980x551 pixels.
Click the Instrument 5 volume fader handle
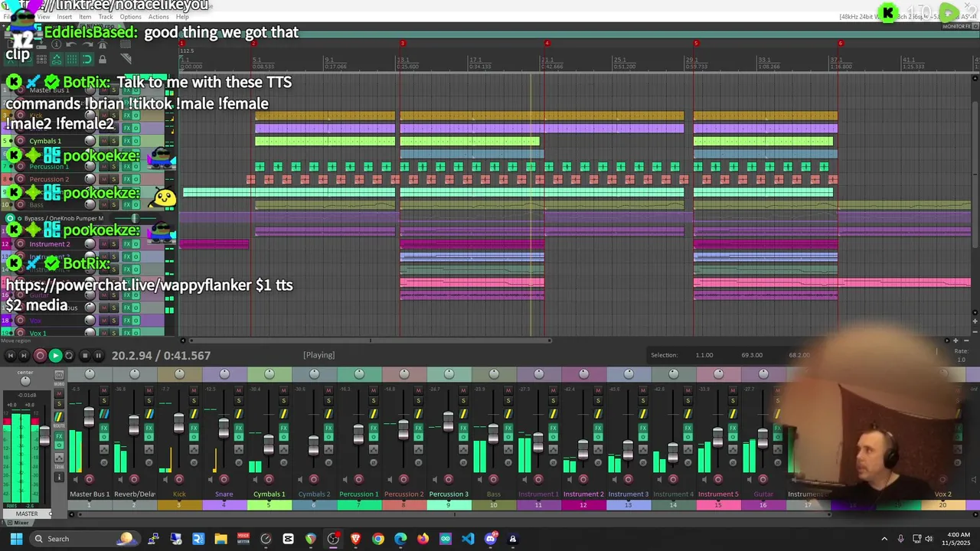tap(717, 437)
